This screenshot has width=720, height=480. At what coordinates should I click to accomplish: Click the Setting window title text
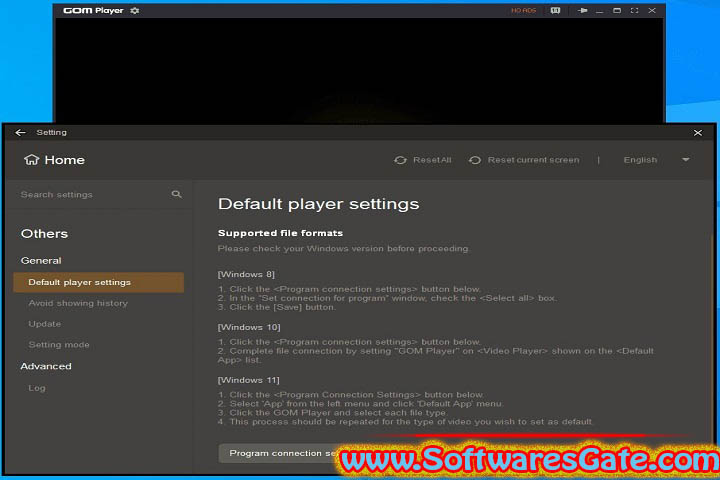click(51, 132)
